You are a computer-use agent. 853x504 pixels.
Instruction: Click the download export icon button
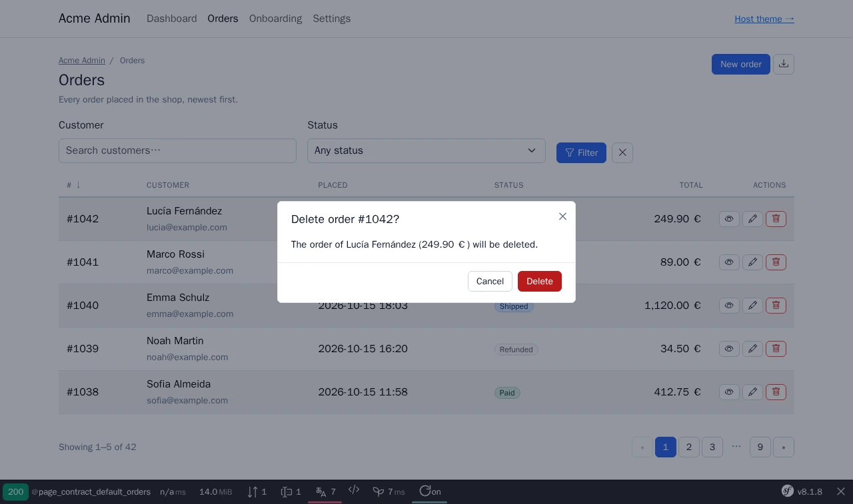click(784, 64)
